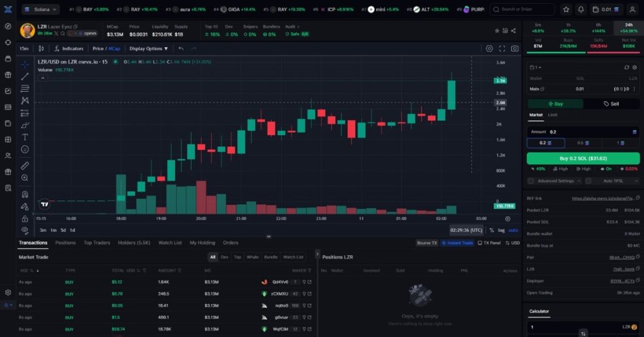644x337 pixels.
Task: Expand Advanced Settings chevron
Action: point(579,181)
